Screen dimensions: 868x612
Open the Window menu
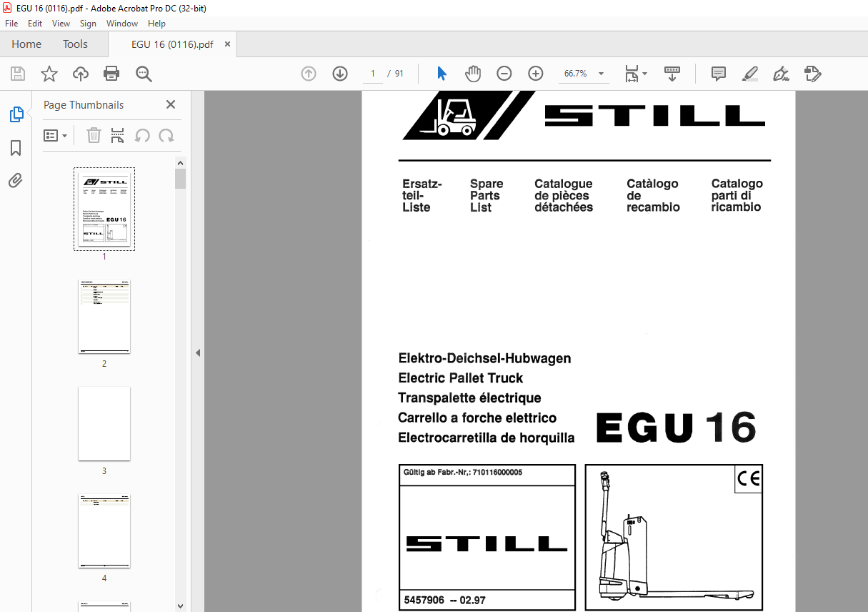pos(122,24)
